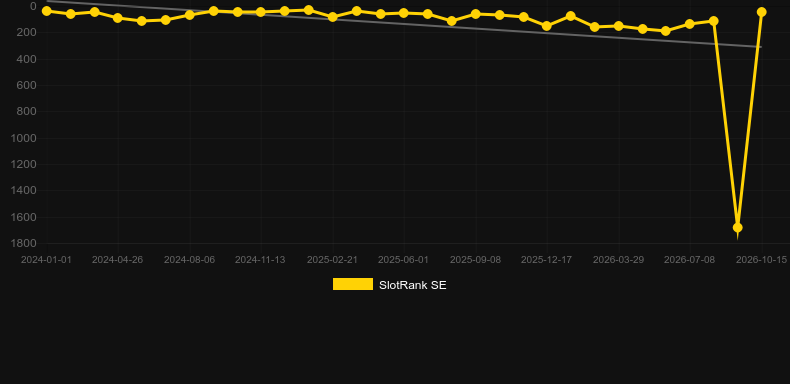Click x-axis label 2025-02-21
The width and height of the screenshot is (790, 384).
click(333, 260)
